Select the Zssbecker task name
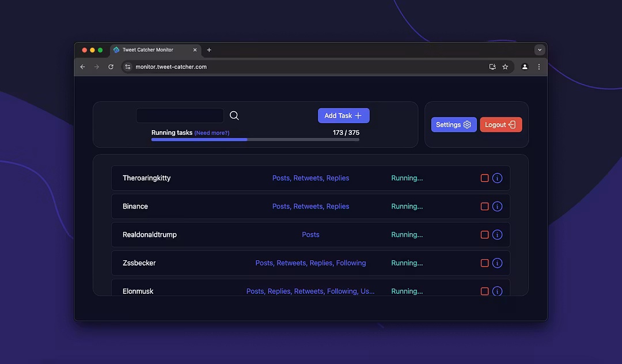This screenshot has width=622, height=364. (x=139, y=263)
